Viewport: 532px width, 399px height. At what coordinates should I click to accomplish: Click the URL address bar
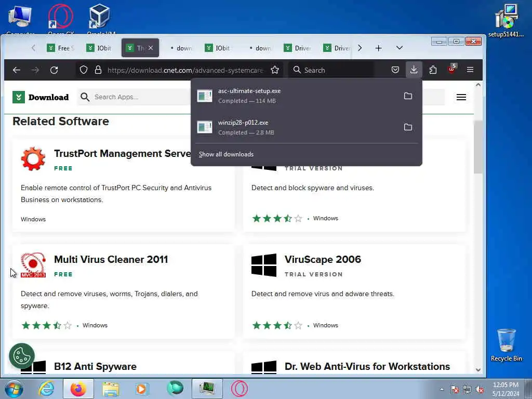click(x=185, y=70)
